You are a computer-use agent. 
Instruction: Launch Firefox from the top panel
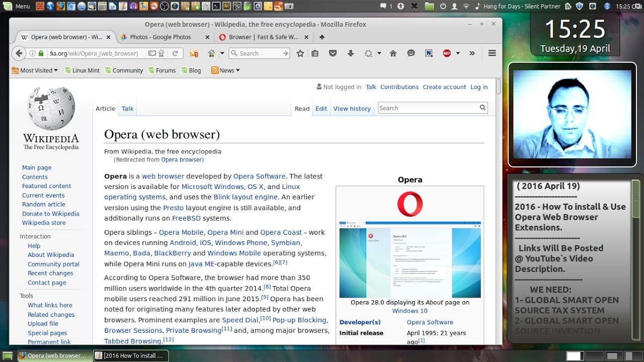click(60, 6)
